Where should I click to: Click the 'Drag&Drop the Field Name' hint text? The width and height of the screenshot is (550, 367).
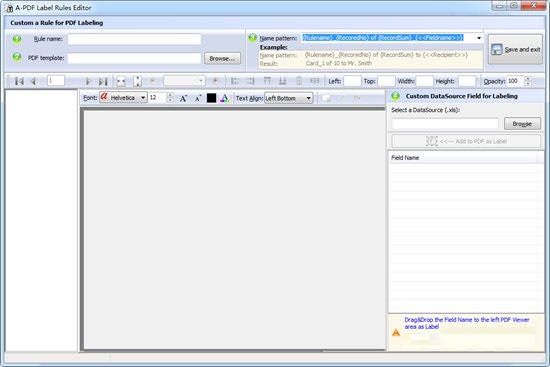[467, 323]
